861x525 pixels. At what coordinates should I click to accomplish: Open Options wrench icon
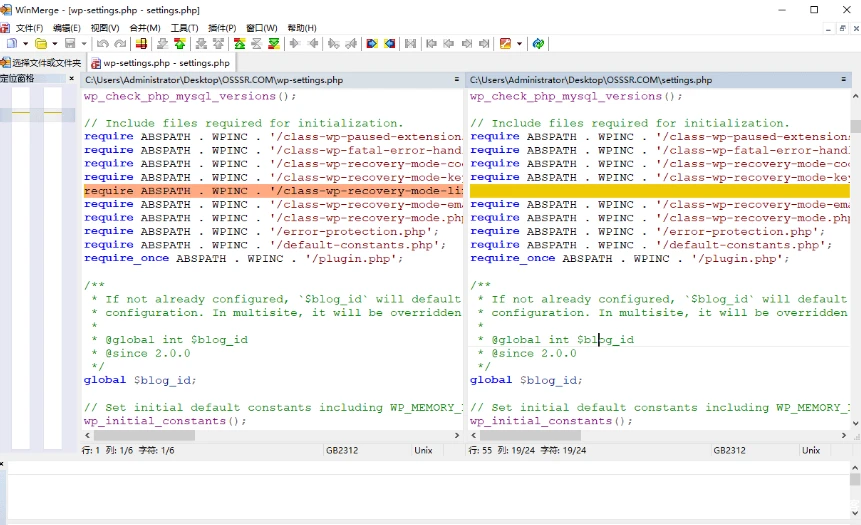pyautogui.click(x=506, y=43)
